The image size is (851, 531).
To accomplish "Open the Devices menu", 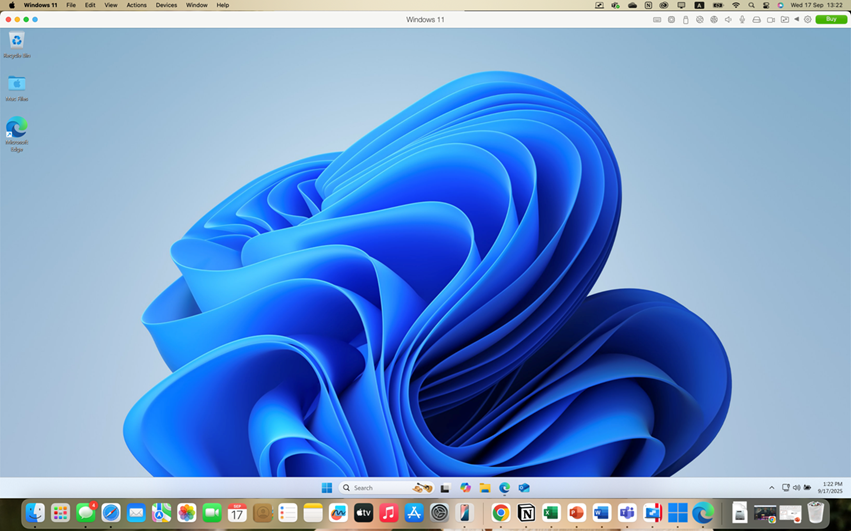I will (166, 5).
